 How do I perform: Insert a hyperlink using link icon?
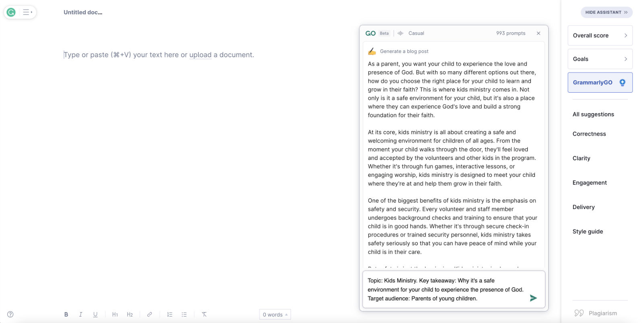click(149, 315)
